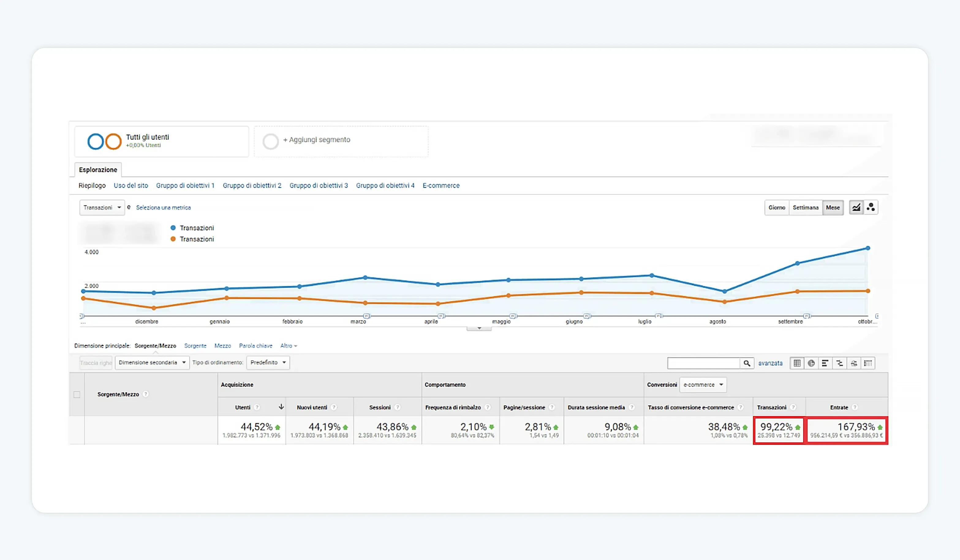This screenshot has width=960, height=560.
Task: Open the Transazioni metric dropdown
Action: pos(102,208)
